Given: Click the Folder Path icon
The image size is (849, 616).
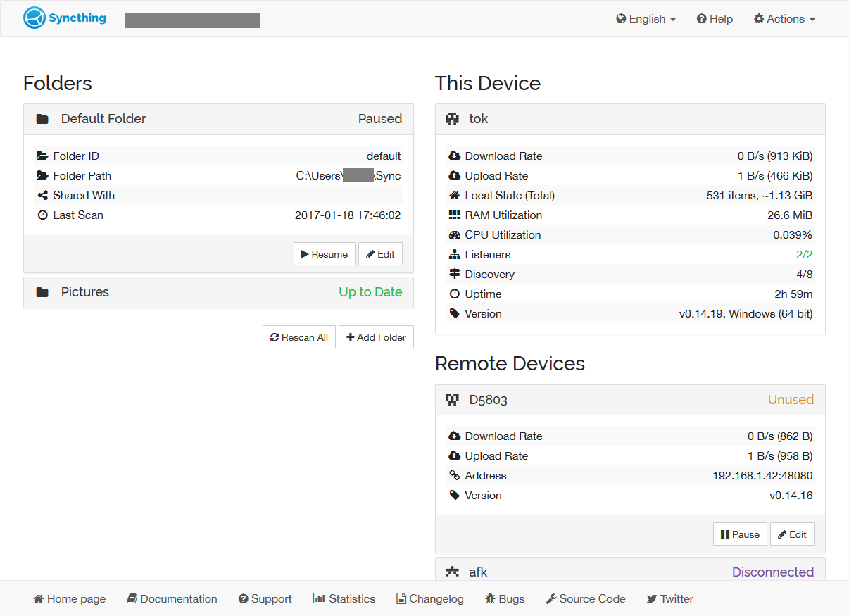Looking at the screenshot, I should coord(42,176).
